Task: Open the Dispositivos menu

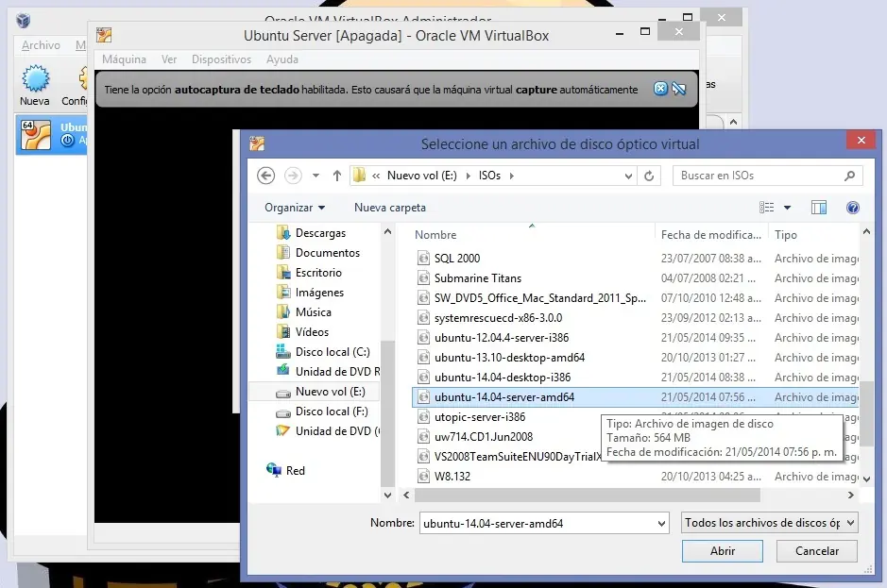Action: [x=221, y=59]
